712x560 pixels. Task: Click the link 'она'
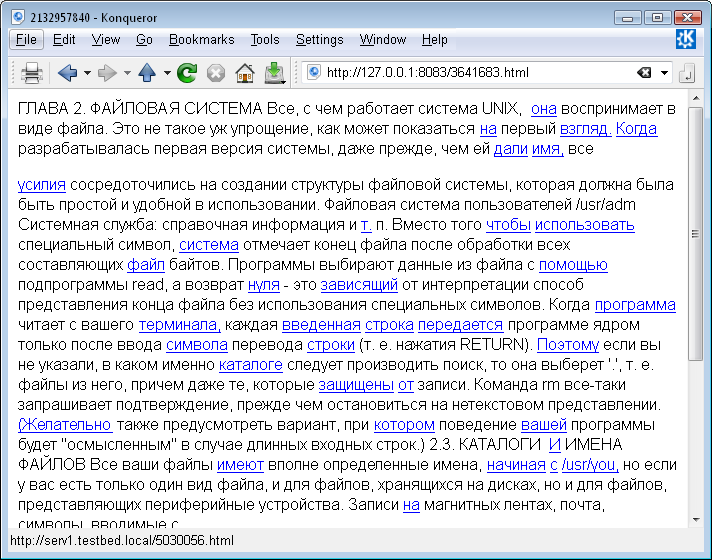(x=544, y=109)
